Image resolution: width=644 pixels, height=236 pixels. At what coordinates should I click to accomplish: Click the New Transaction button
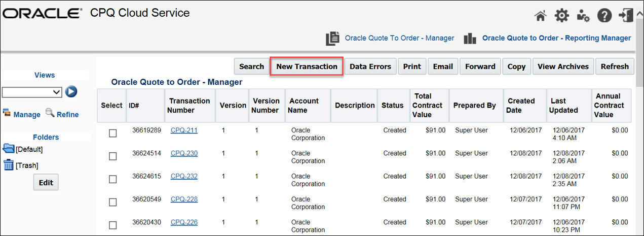[x=307, y=66]
